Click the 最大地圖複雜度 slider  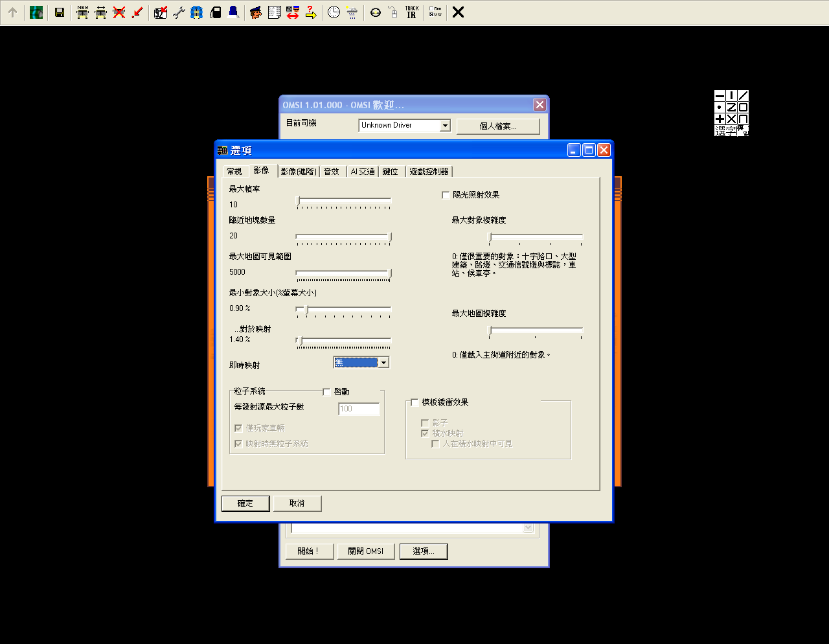[x=536, y=331]
